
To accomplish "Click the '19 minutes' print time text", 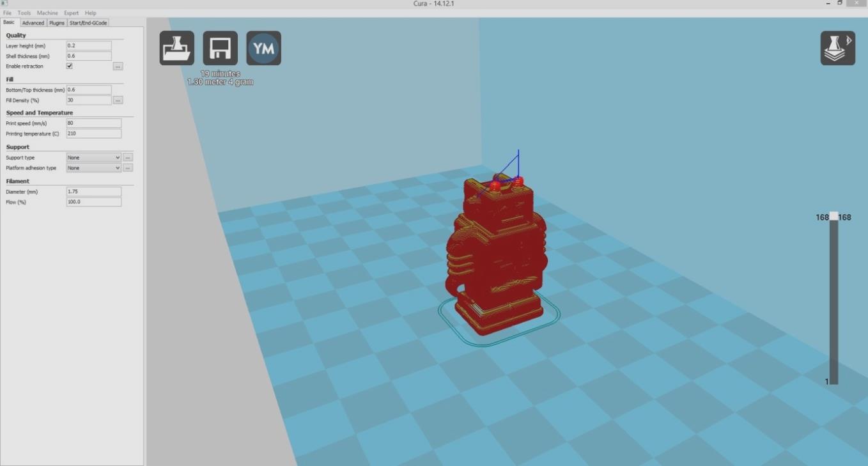I will (x=221, y=74).
